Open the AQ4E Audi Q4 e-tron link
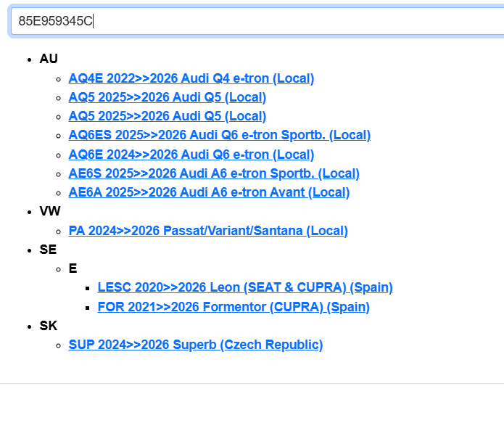 pos(191,78)
